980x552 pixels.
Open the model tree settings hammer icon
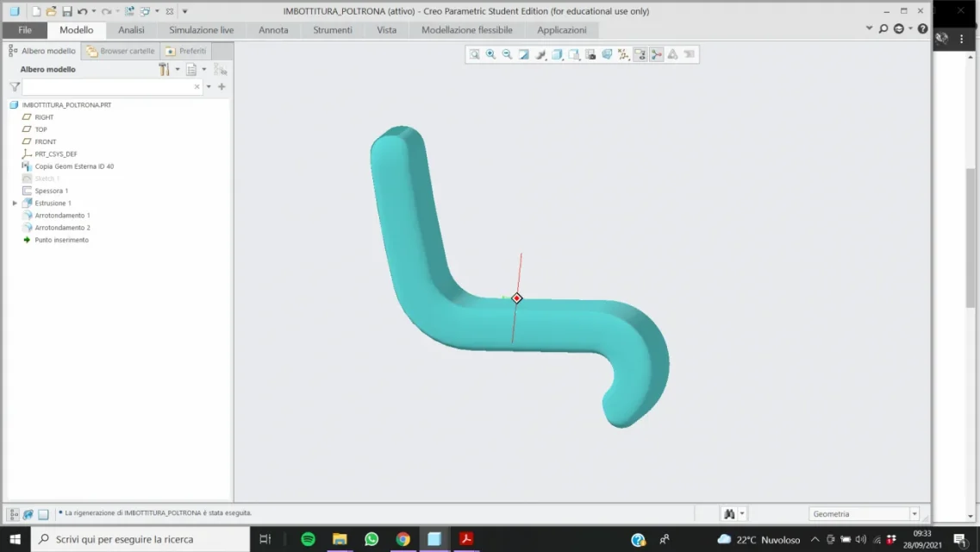(164, 69)
